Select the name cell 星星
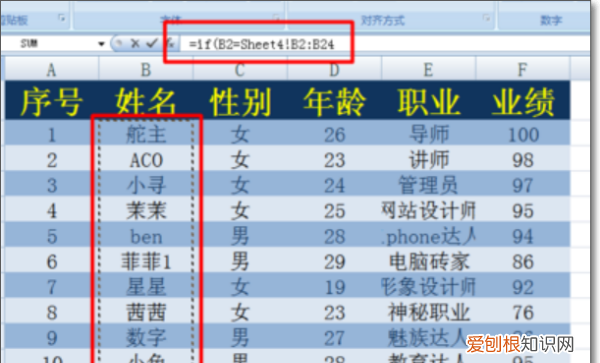600x363 pixels. [146, 286]
